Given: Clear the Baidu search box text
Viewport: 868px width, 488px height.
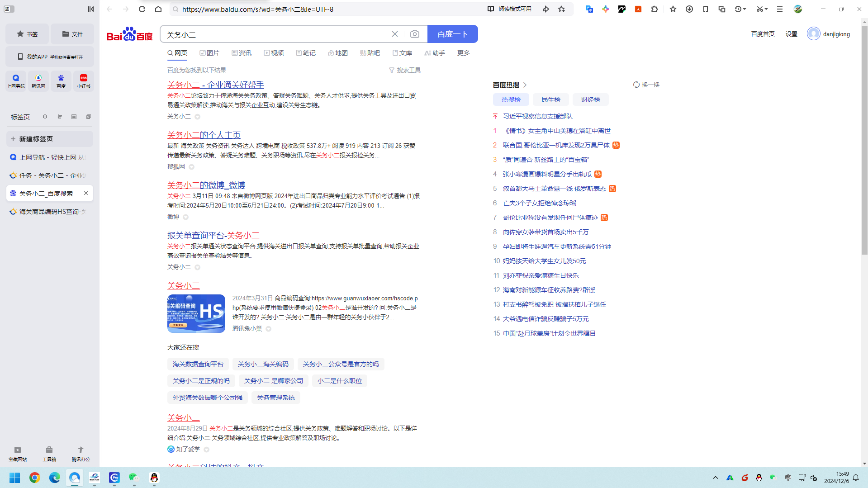Looking at the screenshot, I should 395,34.
